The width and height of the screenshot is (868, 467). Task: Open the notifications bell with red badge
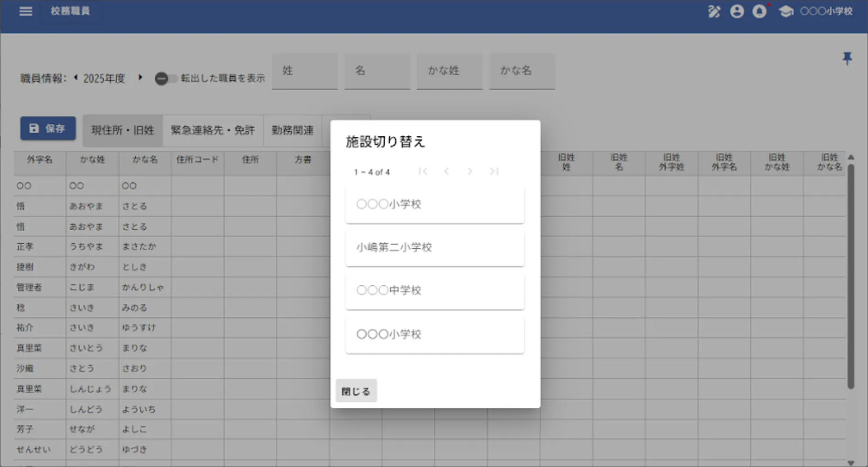pyautogui.click(x=760, y=11)
